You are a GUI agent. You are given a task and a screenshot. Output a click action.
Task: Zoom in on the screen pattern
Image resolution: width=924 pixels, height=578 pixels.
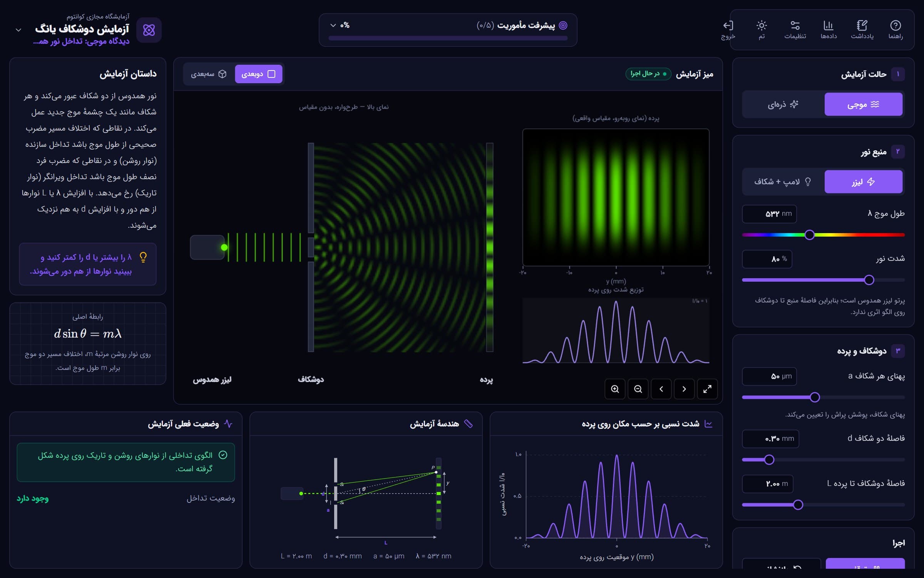coord(615,389)
